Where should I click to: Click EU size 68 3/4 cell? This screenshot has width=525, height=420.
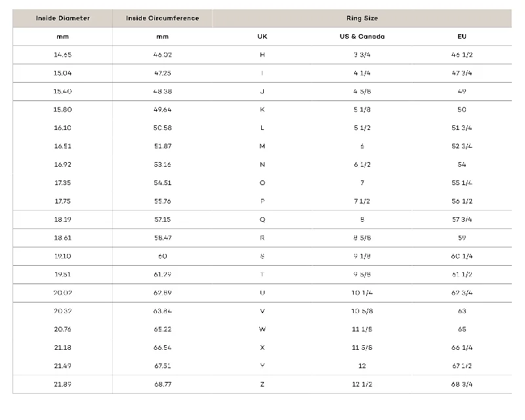[462, 384]
